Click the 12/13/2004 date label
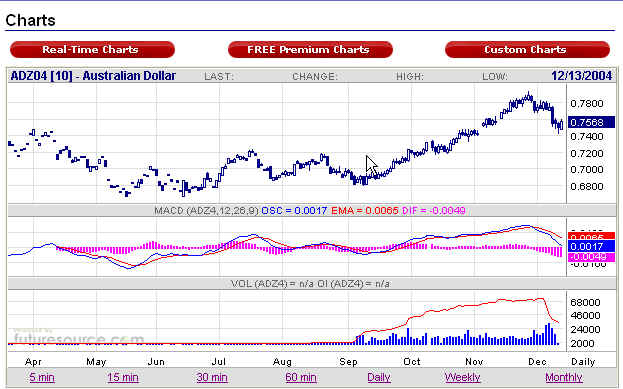Screen dimensions: 623x389 click(582, 75)
